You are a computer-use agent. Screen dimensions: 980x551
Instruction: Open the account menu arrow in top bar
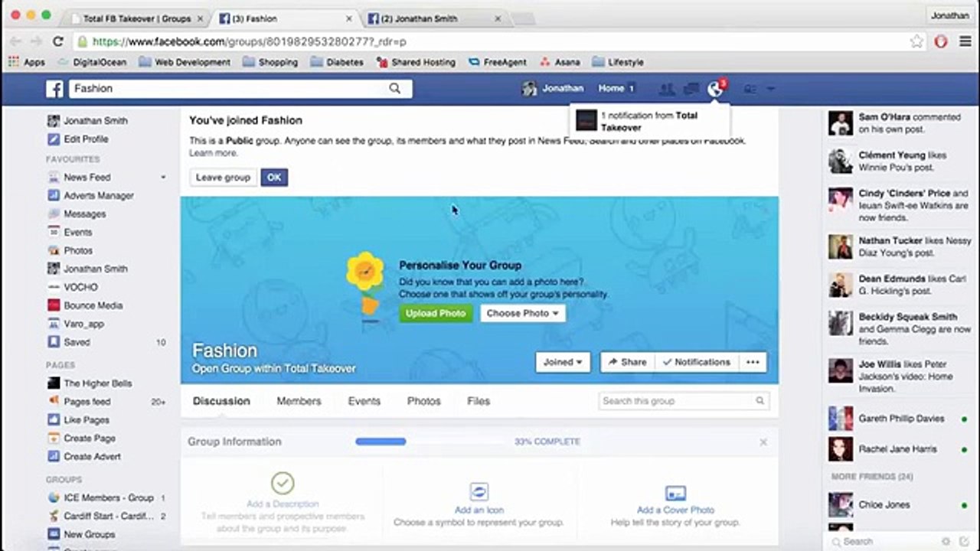point(771,90)
